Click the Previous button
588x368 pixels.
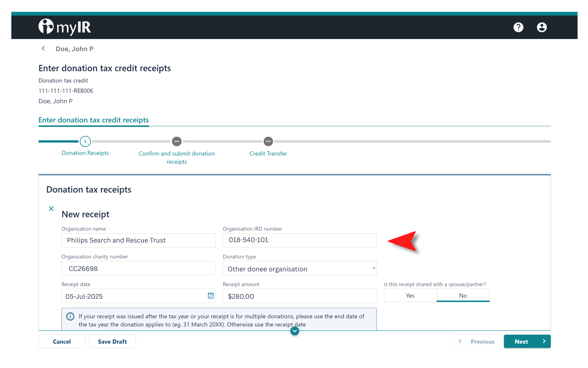pos(476,341)
